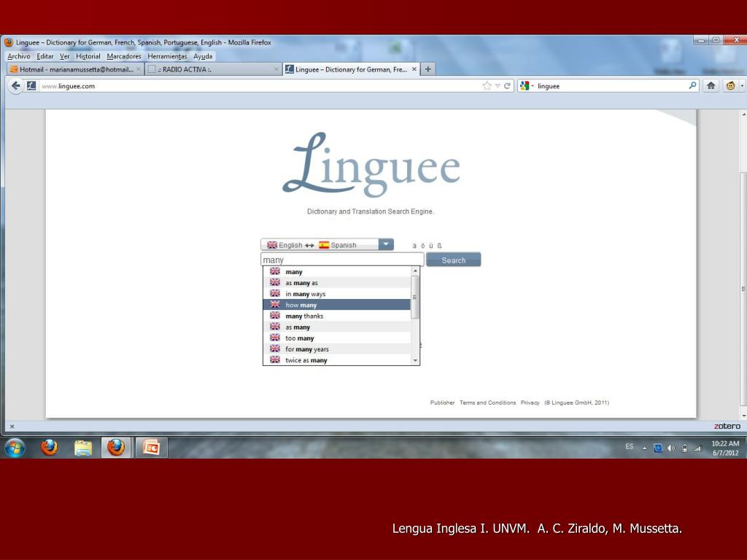The height and width of the screenshot is (560, 747).
Task: Click the zotero status bar label
Action: (x=727, y=426)
